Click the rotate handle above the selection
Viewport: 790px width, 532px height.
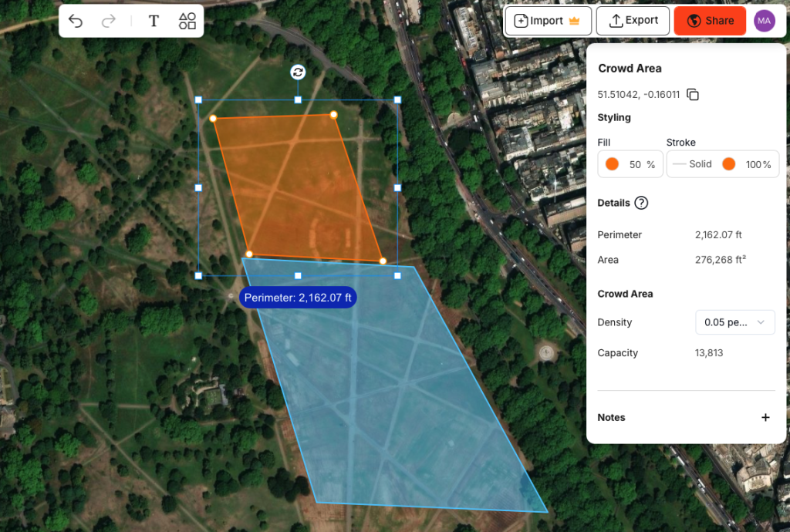(x=298, y=72)
